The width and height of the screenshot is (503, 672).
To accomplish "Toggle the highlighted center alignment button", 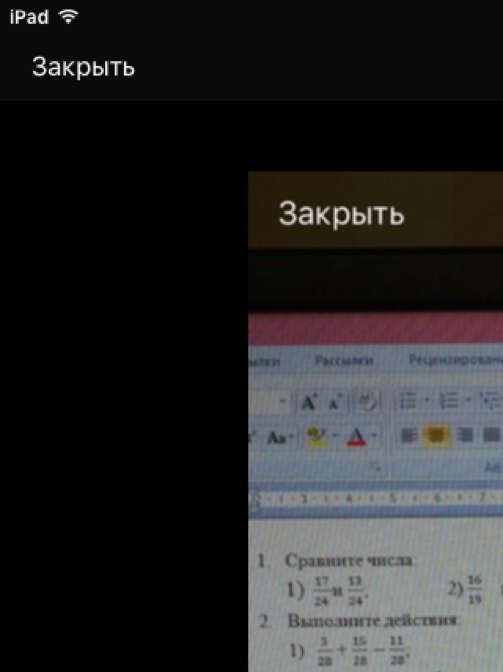I will 436,435.
